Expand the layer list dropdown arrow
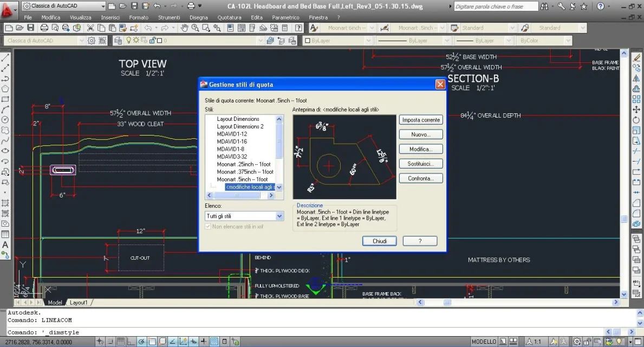This screenshot has height=347, width=644. point(260,40)
